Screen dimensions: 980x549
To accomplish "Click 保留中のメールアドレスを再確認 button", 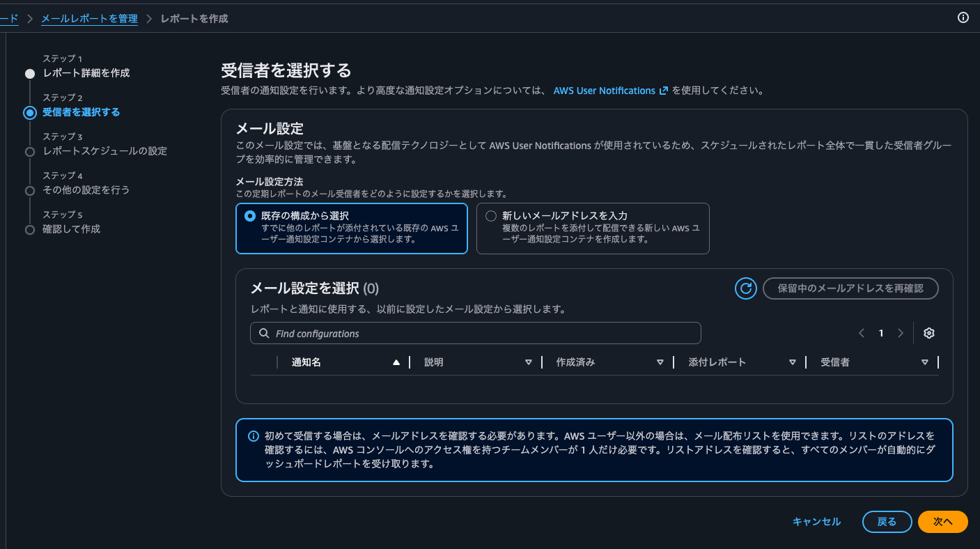I will coord(850,288).
